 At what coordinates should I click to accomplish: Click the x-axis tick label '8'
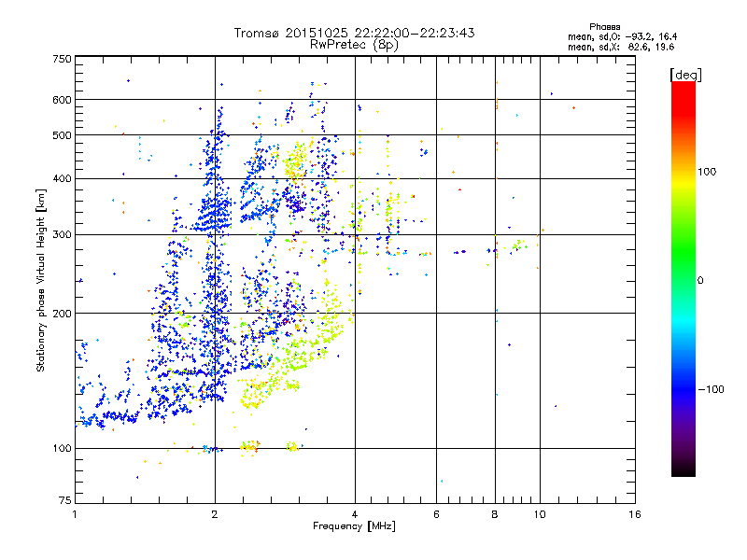(x=495, y=514)
